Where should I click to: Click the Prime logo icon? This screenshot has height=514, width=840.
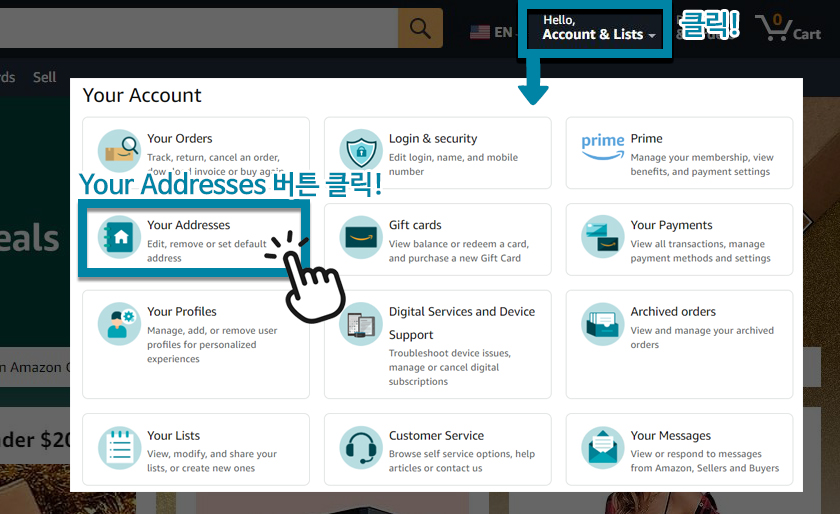tap(603, 147)
